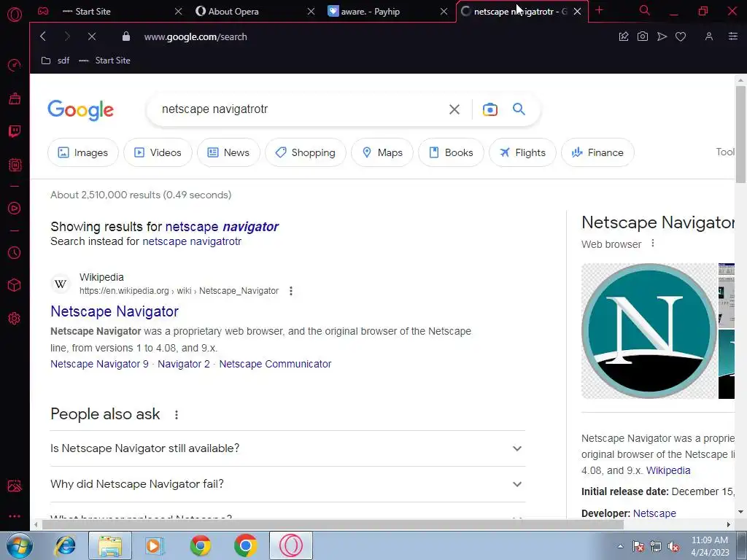Stop loading the page
The width and height of the screenshot is (747, 560).
(92, 36)
